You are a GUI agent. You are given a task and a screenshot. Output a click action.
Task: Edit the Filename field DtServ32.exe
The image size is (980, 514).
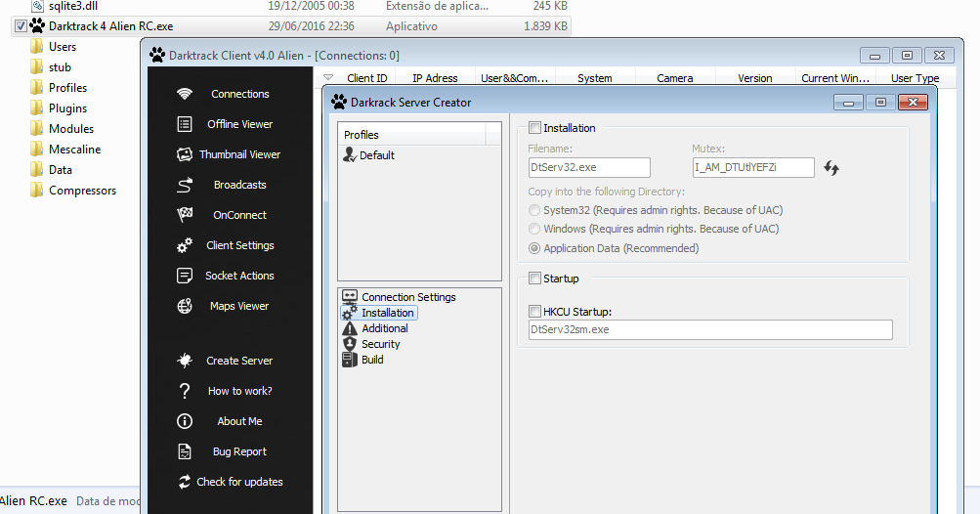(x=589, y=167)
